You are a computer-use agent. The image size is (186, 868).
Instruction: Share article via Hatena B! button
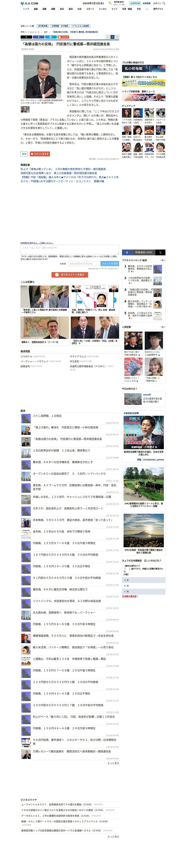(51, 37)
